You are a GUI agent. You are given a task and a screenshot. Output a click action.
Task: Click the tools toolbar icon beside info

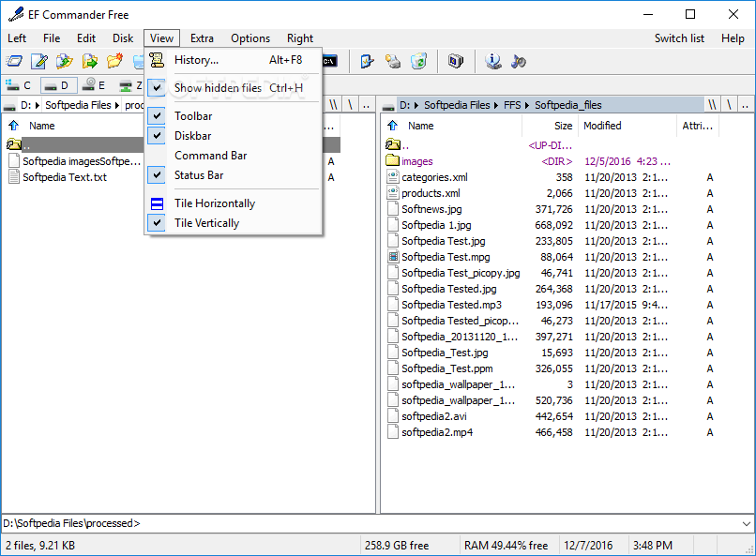point(519,61)
